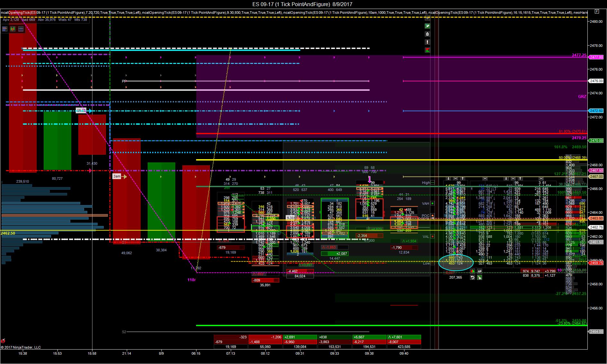Click the second down-arrow above the ladder columns
The height and width of the screenshot is (364, 607).
pos(506,178)
